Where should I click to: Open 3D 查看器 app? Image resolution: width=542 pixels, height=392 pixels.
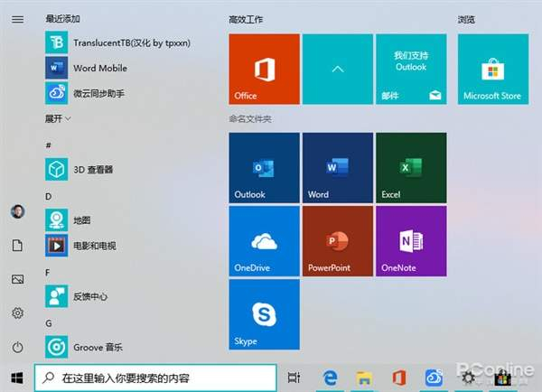click(x=79, y=170)
